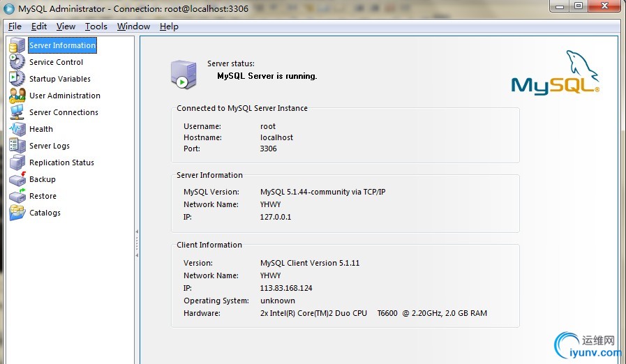Click the Startup Variables icon
626x364 pixels.
17,79
